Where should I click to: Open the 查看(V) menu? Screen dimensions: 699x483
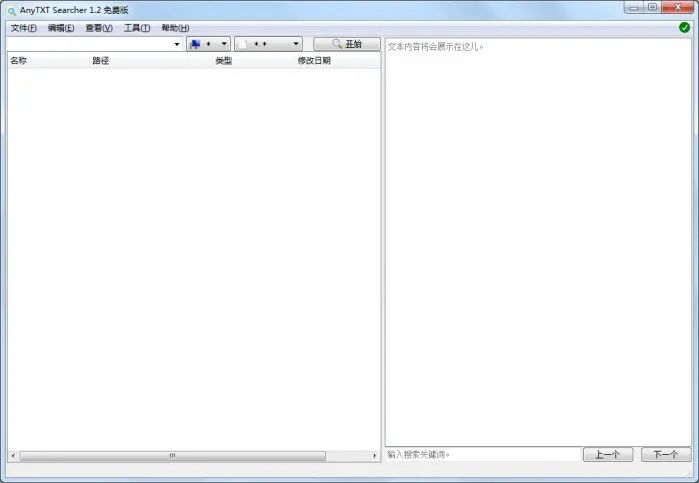99,28
